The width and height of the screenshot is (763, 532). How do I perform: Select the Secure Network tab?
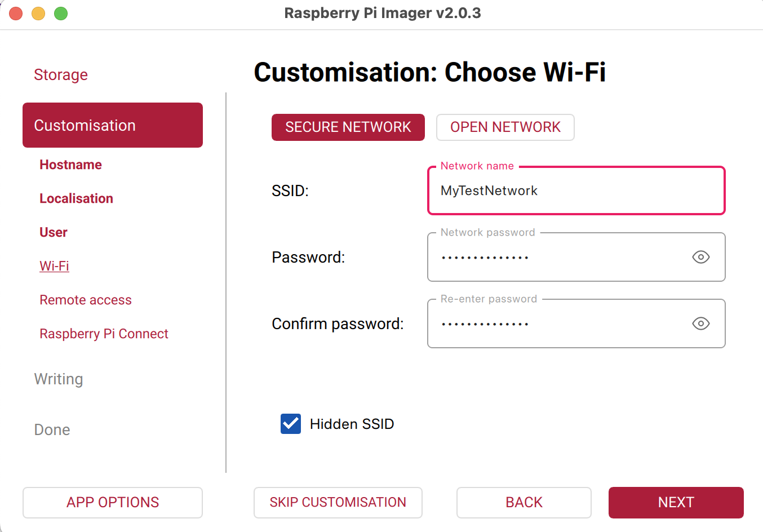point(348,127)
